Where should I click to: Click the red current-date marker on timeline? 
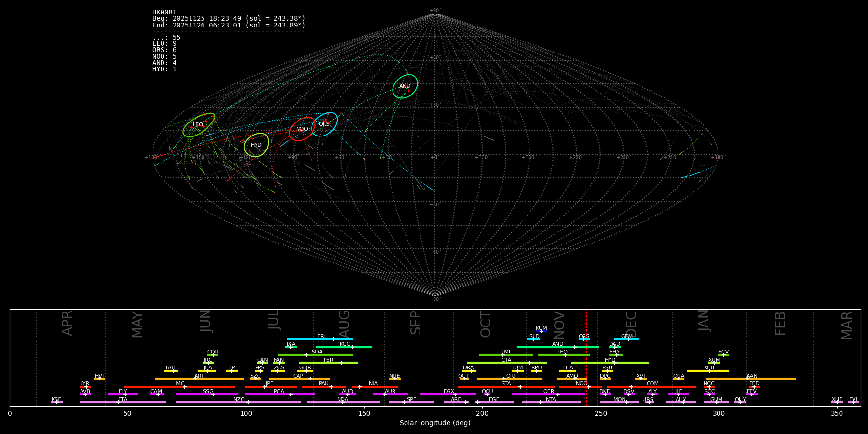point(586,357)
